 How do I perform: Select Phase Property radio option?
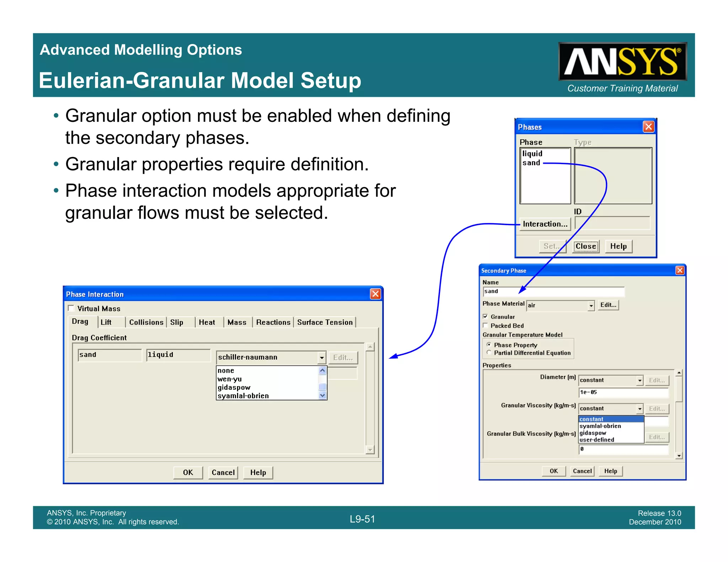489,345
